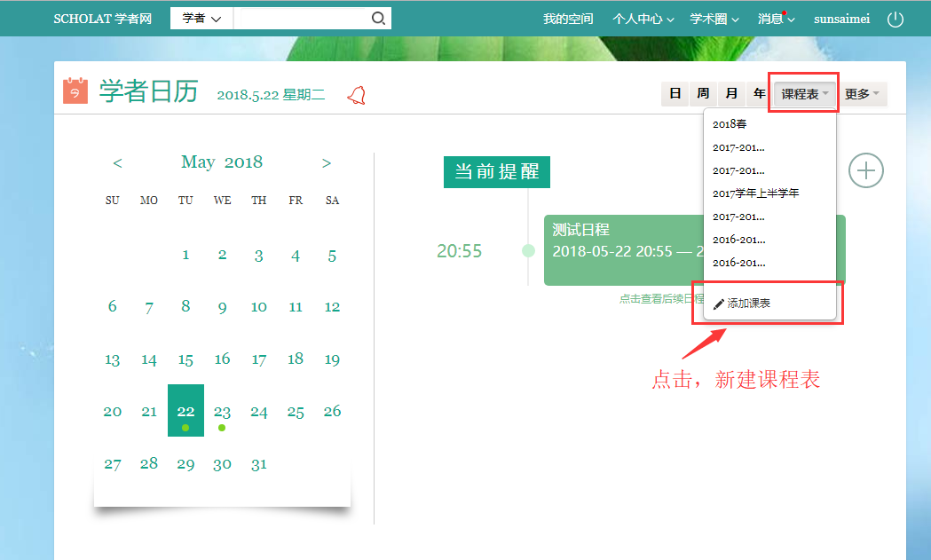Open the 学者 search type dropdown
The height and width of the screenshot is (560, 931).
(x=201, y=19)
